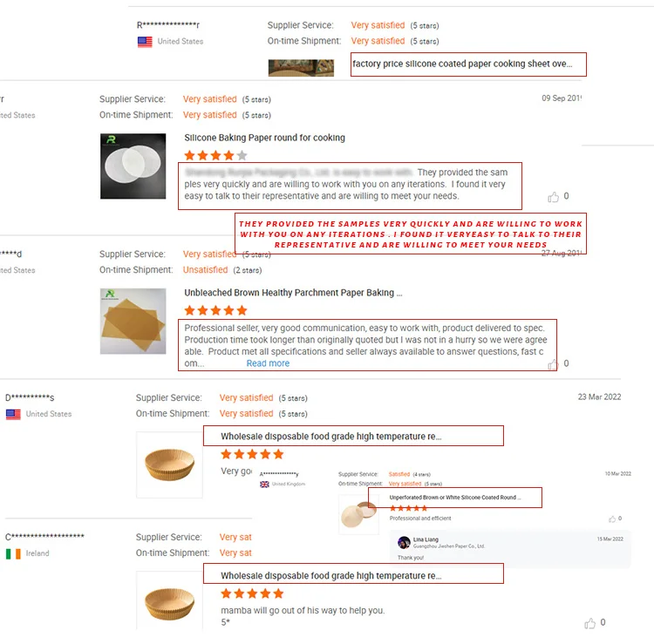Open 'factory price silicone coated paper' product link
The image size is (654, 644).
(462, 64)
